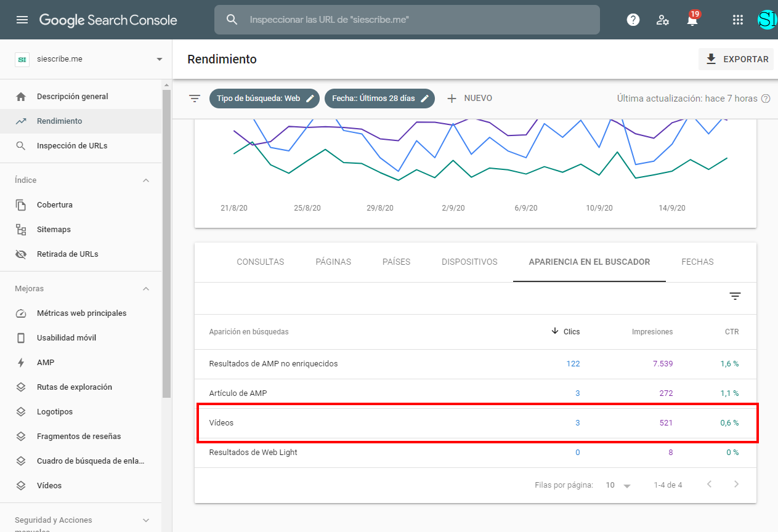778x532 pixels.
Task: Switch to the Países tab
Action: [396, 262]
